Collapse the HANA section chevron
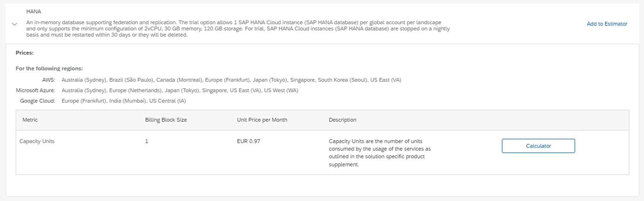The image size is (644, 201). 14,24
